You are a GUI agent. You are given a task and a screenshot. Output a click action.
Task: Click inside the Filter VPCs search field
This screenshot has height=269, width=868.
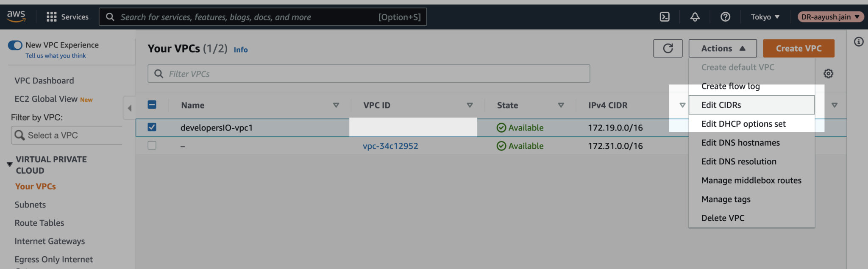point(368,73)
